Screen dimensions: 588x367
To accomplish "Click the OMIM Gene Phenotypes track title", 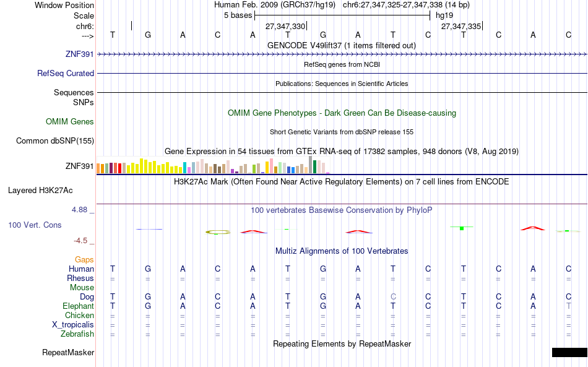I will pos(342,113).
